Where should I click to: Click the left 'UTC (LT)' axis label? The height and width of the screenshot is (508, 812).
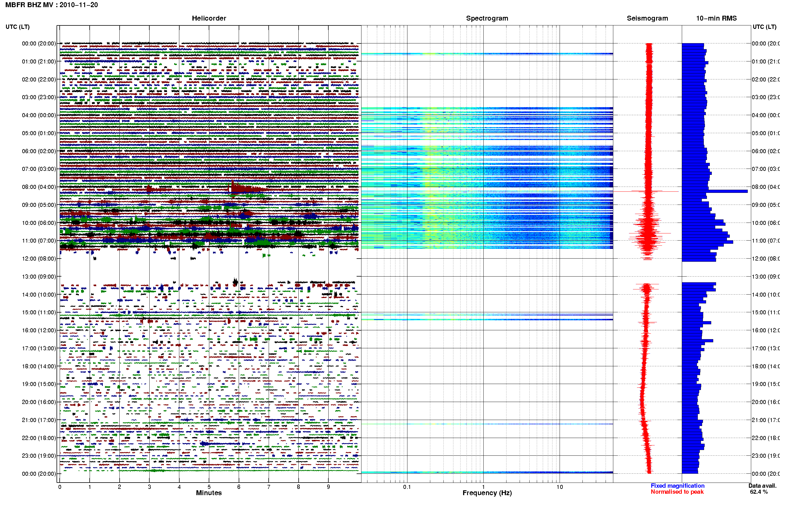pos(17,27)
